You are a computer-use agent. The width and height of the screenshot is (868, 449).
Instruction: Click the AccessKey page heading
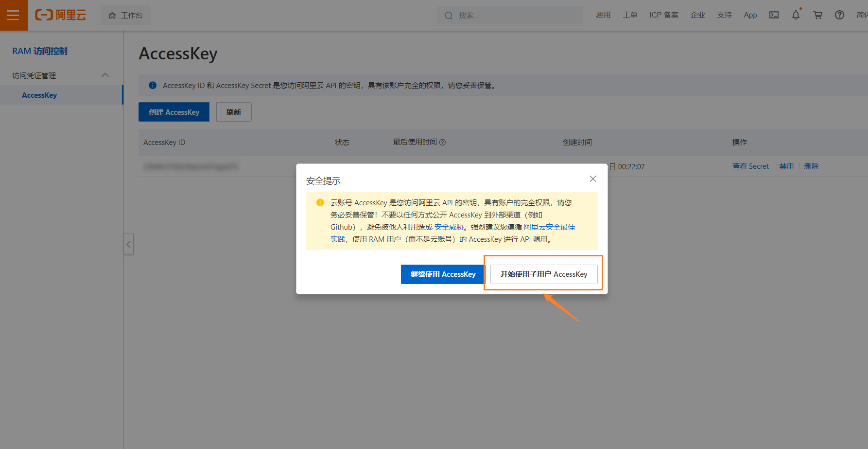point(178,54)
